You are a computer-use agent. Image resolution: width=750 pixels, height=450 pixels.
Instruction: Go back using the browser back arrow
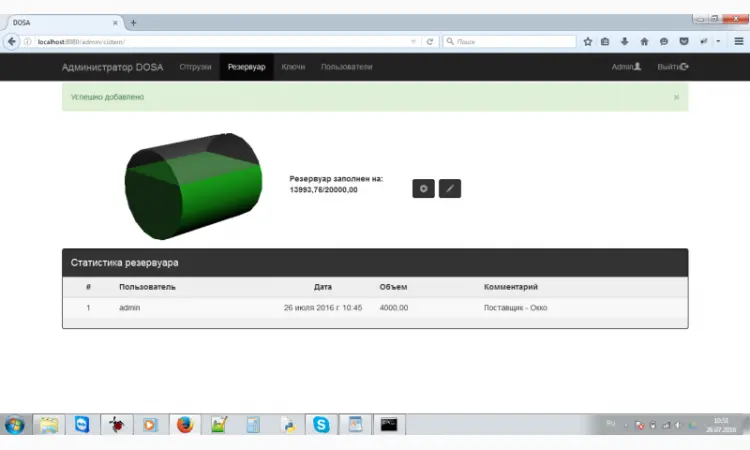point(11,42)
